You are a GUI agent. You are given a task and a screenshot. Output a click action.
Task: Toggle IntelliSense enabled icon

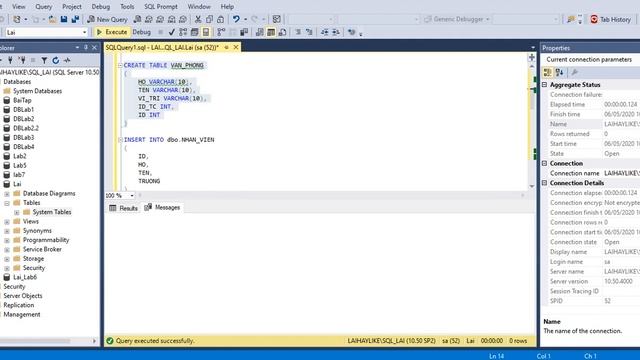click(206, 32)
